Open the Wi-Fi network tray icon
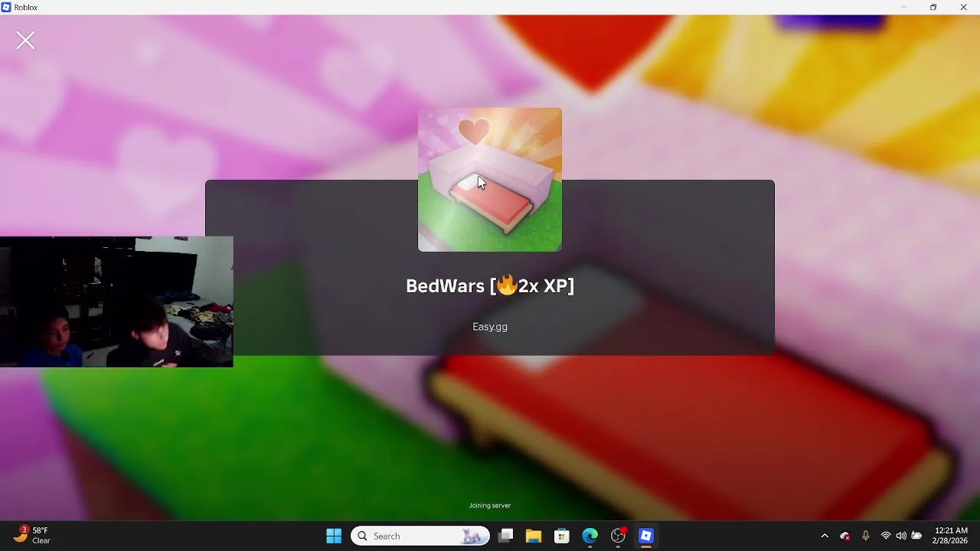Screen dimensions: 980x551 click(x=886, y=536)
